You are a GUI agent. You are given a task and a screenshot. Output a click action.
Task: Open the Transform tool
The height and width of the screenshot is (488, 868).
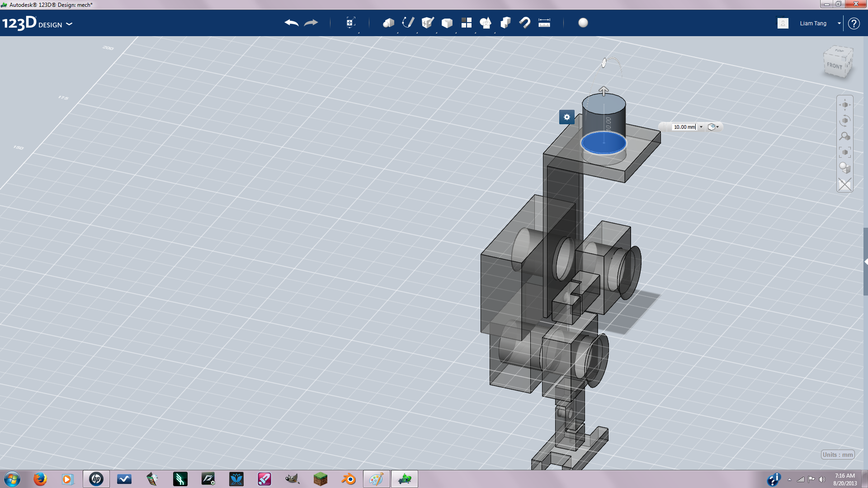coord(350,23)
